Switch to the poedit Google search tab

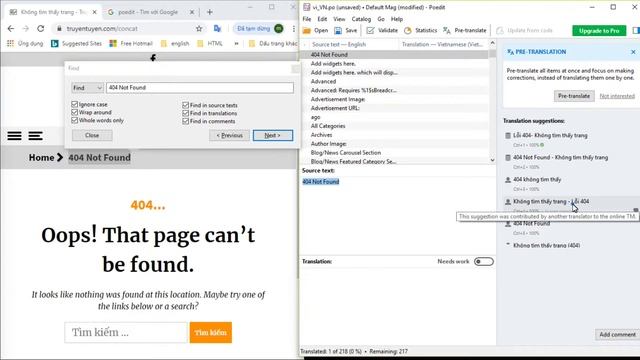147,12
